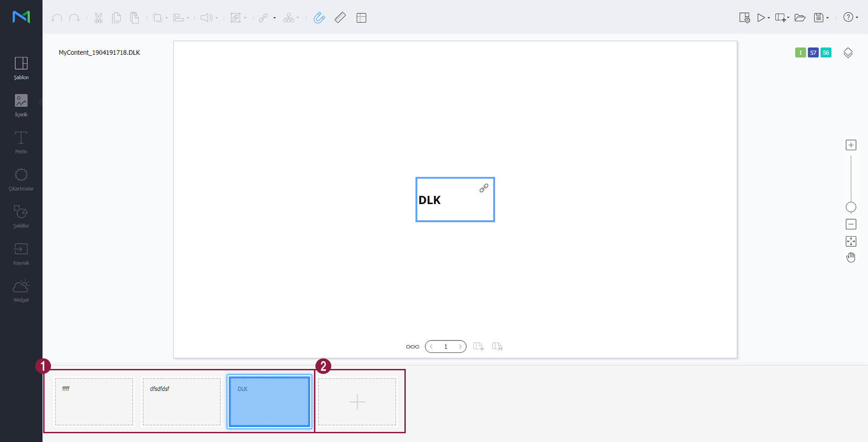Click the open folder icon in toolbar
Screen dimensions: 868x442
pos(800,18)
